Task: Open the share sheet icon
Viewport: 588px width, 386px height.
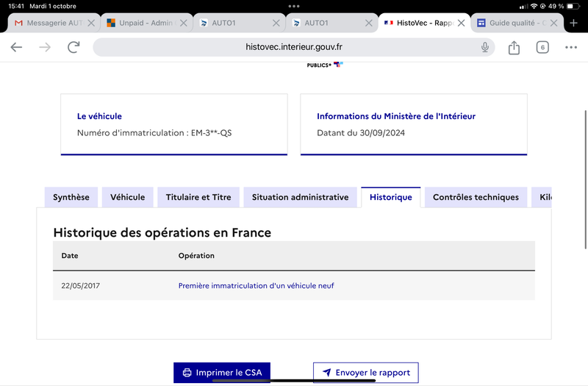Action: [514, 48]
